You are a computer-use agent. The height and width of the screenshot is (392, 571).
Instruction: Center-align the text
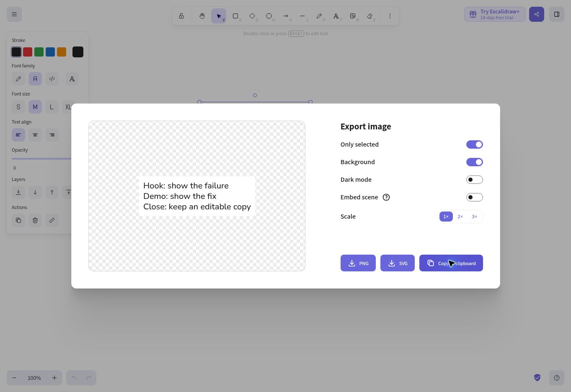coord(35,135)
